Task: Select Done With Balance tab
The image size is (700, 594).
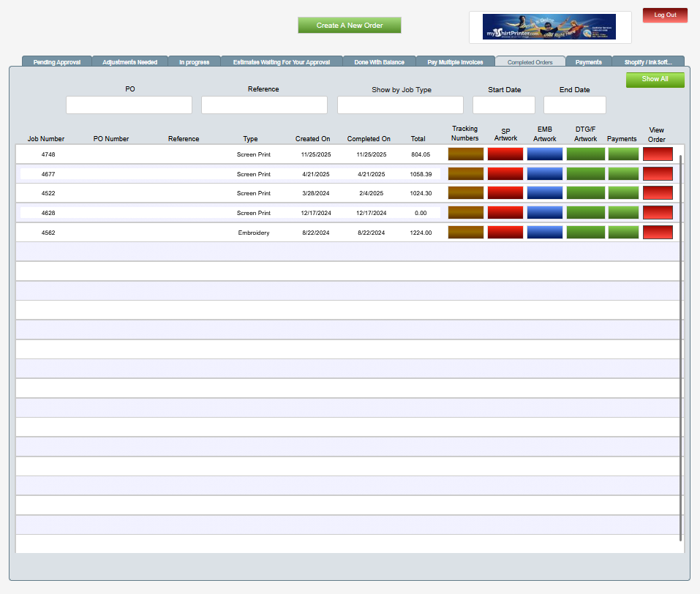Action: [379, 61]
